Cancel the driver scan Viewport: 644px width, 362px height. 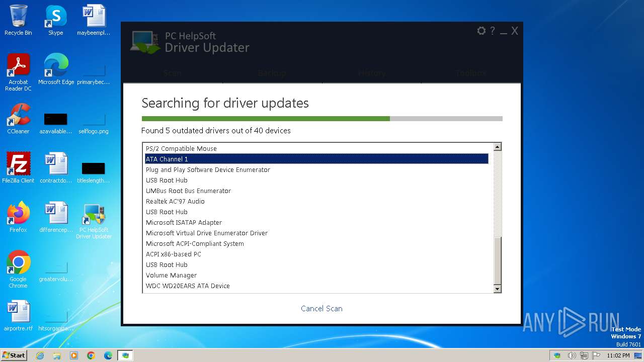[321, 309]
